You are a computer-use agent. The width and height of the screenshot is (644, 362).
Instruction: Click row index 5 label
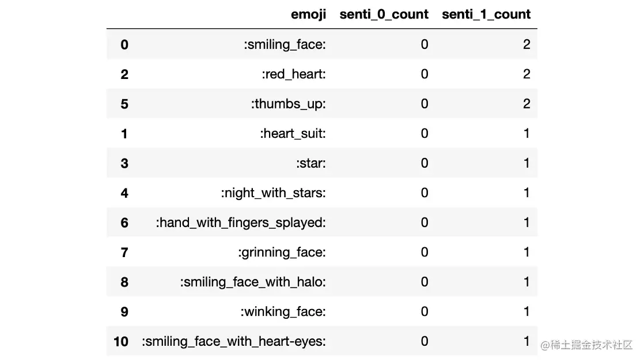[x=124, y=104]
